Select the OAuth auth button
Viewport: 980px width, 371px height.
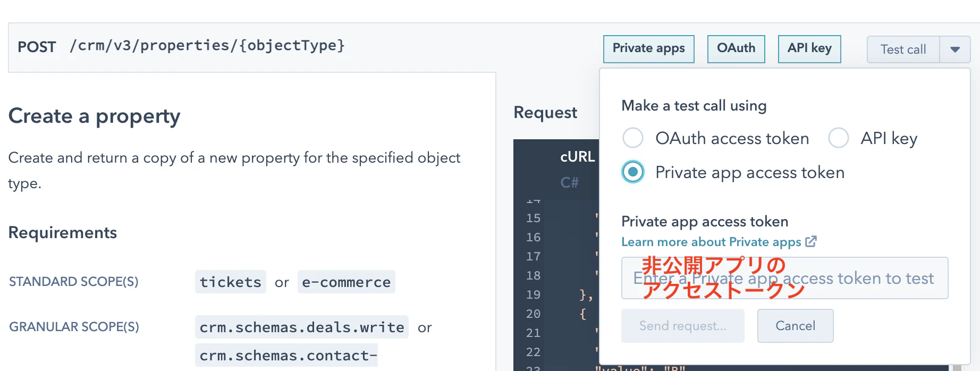point(736,49)
